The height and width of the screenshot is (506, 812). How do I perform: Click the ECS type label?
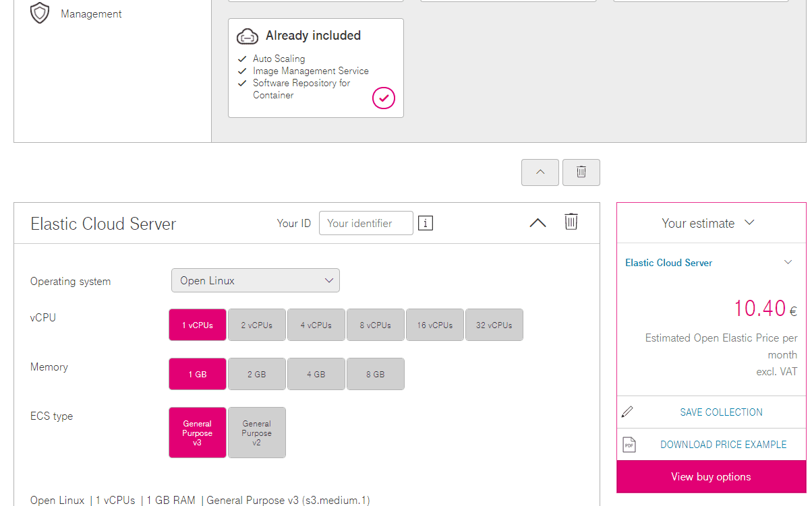[x=51, y=416]
